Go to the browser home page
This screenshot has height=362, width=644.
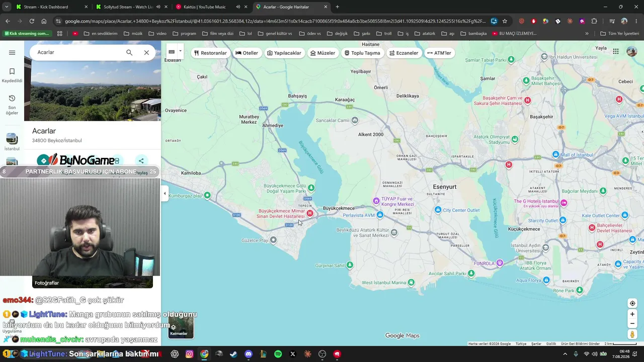coord(44,21)
